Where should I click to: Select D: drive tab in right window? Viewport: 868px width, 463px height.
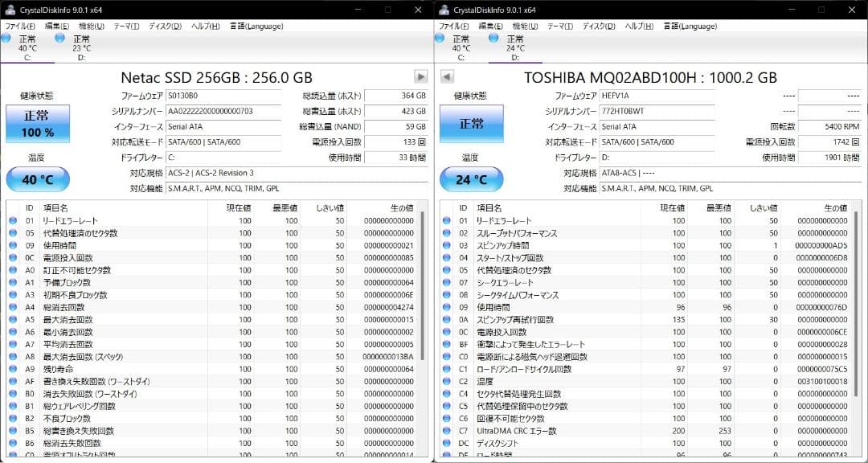(515, 47)
